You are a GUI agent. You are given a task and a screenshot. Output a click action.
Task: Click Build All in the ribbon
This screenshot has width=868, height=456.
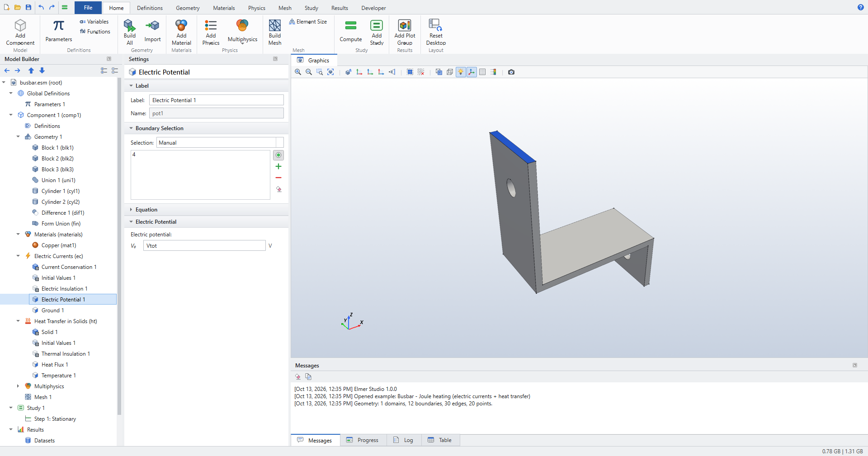130,32
